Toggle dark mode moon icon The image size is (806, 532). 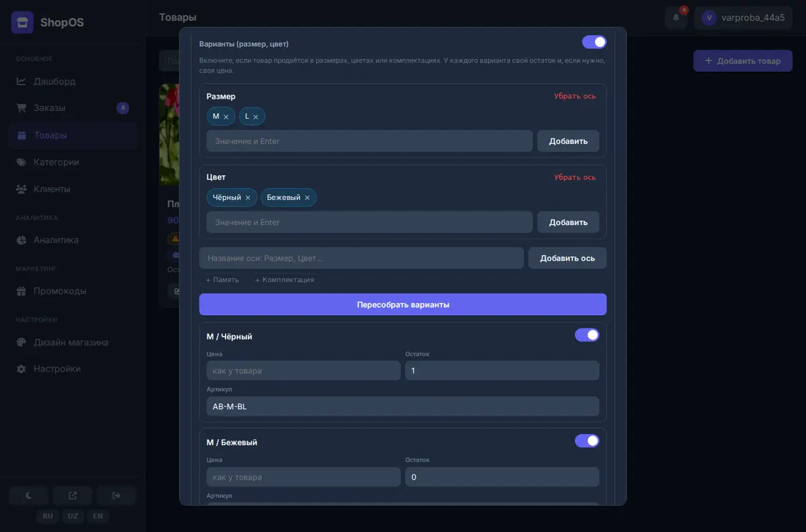click(x=29, y=496)
